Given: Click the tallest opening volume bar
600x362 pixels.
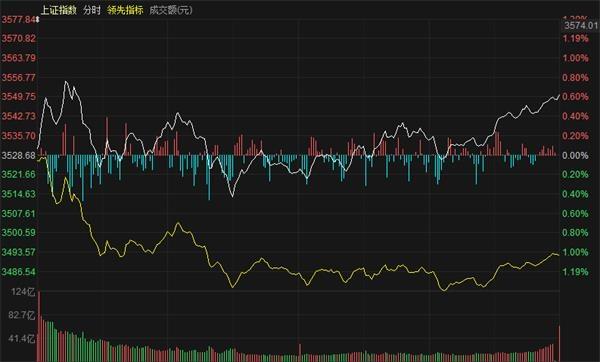Looking at the screenshot, I should (39, 326).
